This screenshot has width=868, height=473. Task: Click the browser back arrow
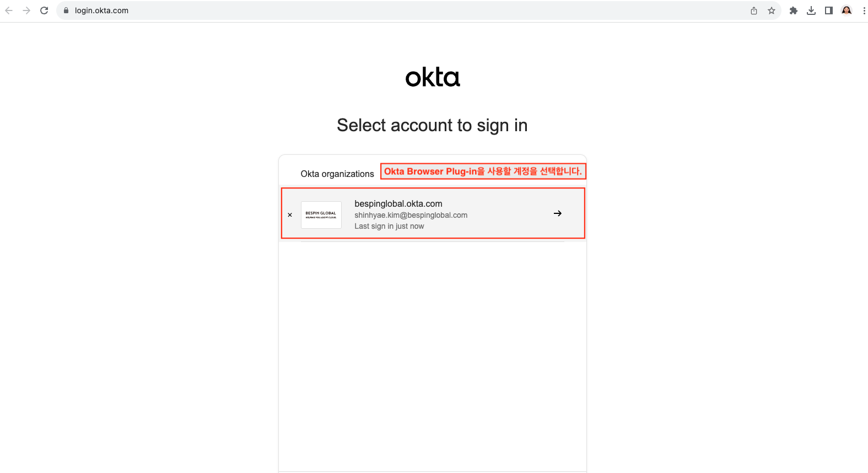9,10
